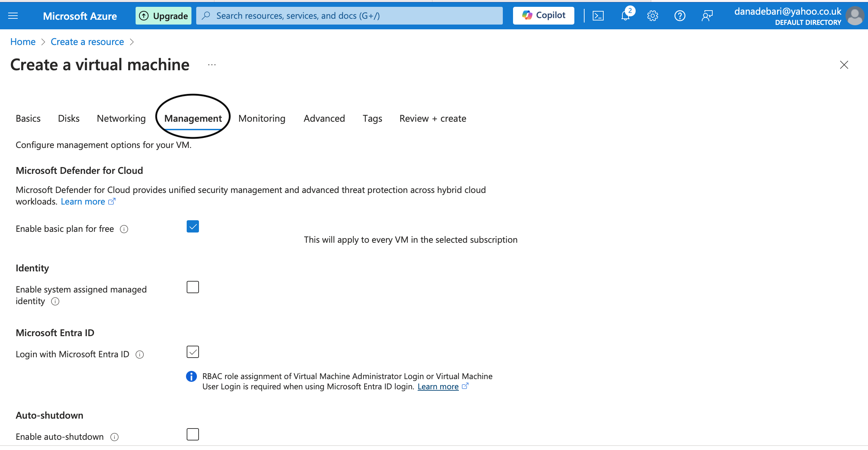Switch to the Networking tab

[121, 119]
